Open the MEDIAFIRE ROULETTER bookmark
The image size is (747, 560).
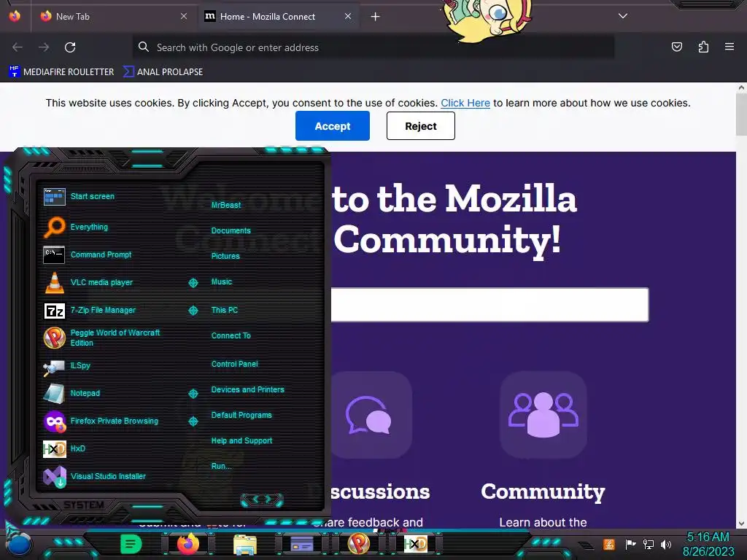tap(61, 72)
